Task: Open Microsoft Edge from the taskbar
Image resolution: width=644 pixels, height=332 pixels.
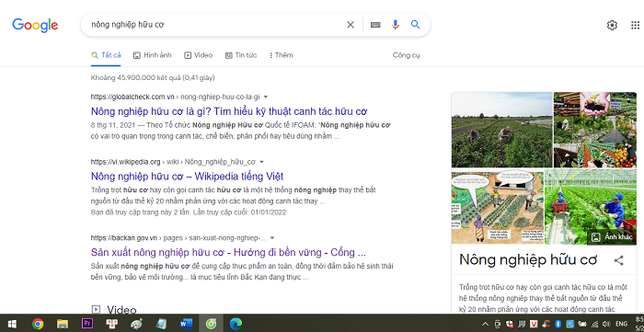Action: point(236,324)
